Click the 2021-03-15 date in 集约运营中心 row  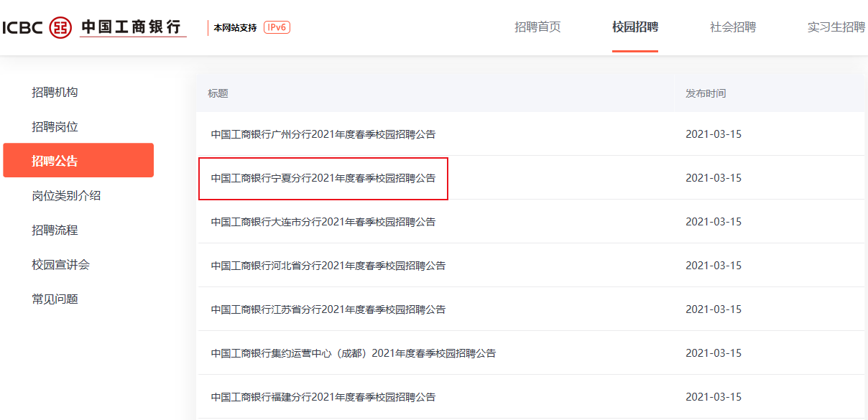[713, 353]
